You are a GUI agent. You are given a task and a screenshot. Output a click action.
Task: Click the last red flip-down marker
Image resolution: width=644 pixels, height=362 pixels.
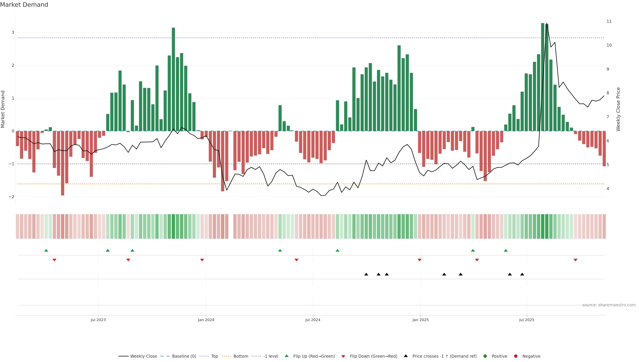(x=576, y=260)
